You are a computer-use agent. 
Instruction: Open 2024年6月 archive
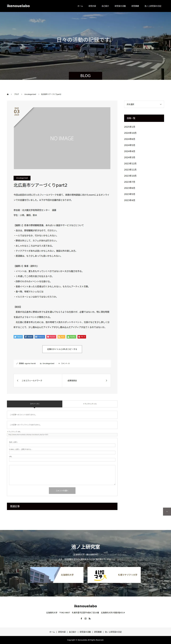130,139
